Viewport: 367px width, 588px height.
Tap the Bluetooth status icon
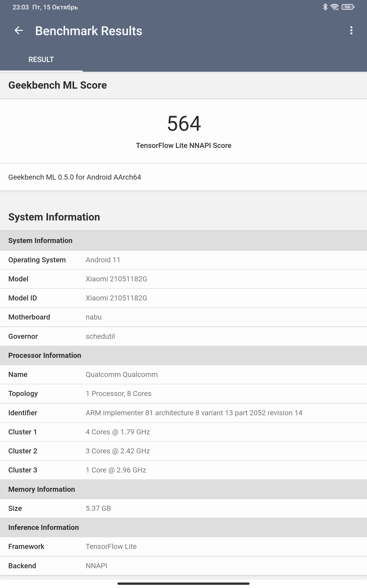point(325,7)
